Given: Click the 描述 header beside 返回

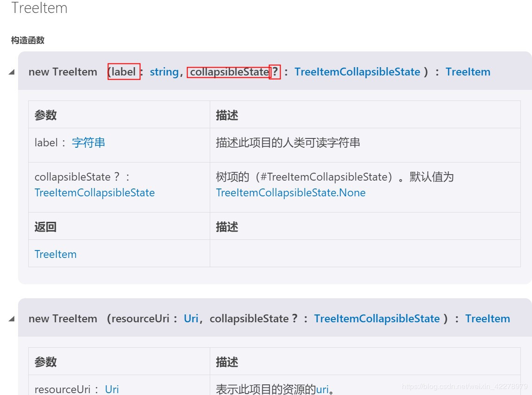Looking at the screenshot, I should (x=227, y=227).
